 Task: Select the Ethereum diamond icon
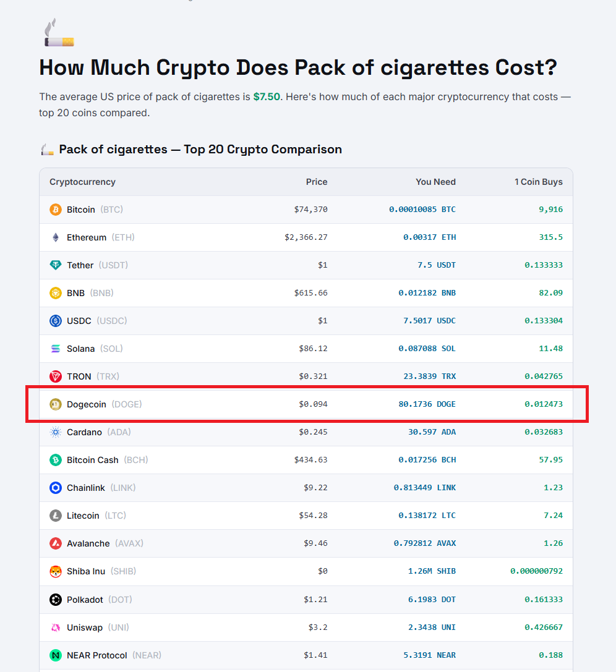pyautogui.click(x=57, y=237)
